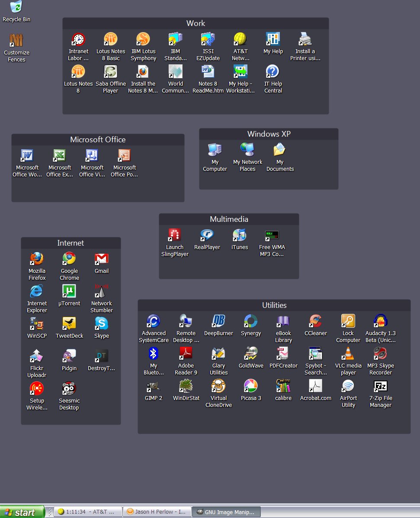Launch iTunes from the Multimedia fence
The image size is (420, 518).
(240, 234)
